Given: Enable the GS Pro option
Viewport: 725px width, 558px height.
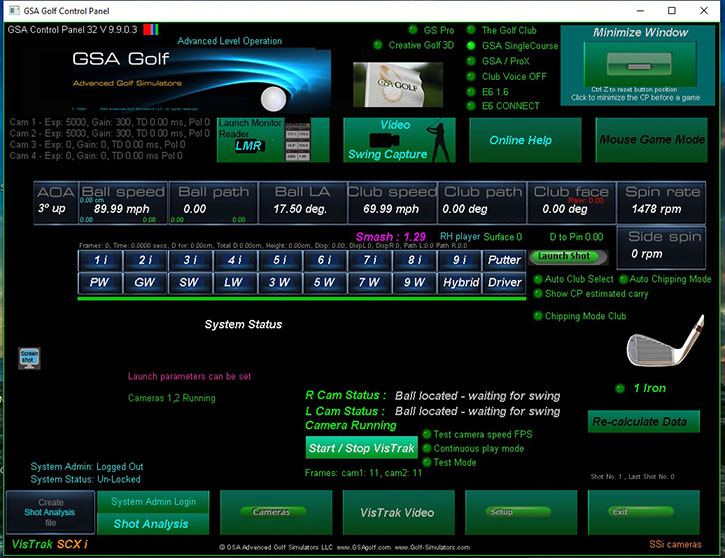Looking at the screenshot, I should 413,30.
